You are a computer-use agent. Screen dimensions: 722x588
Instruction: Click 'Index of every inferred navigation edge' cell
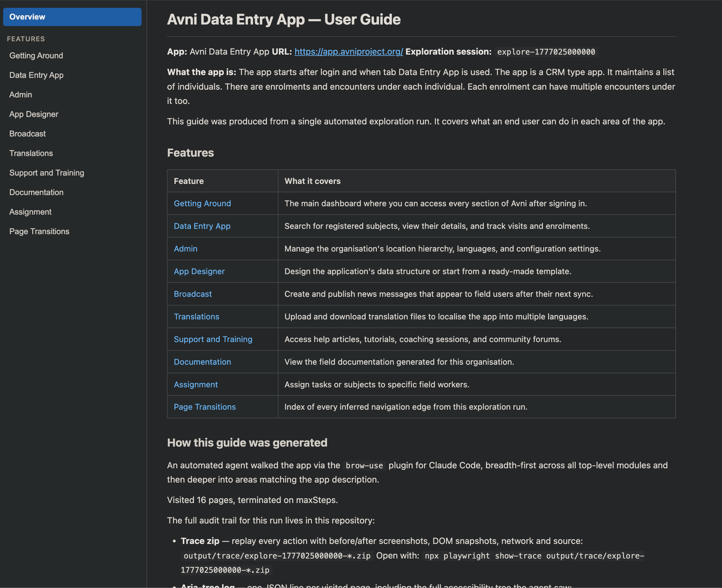click(406, 407)
